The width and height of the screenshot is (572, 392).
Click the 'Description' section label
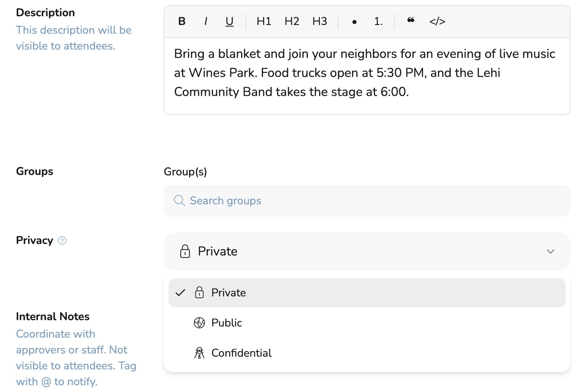45,13
